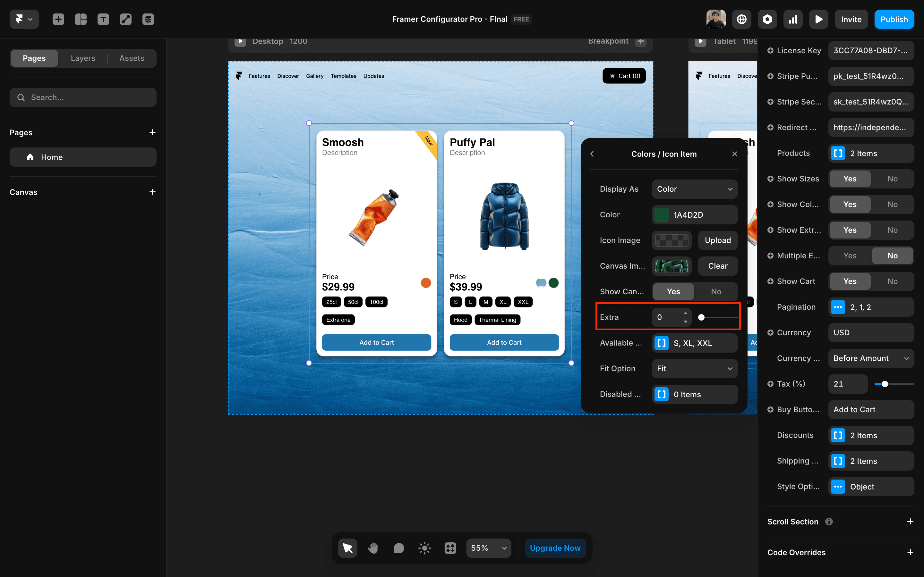Click the Tax percentage slider handle
The width and height of the screenshot is (924, 577).
pos(885,384)
